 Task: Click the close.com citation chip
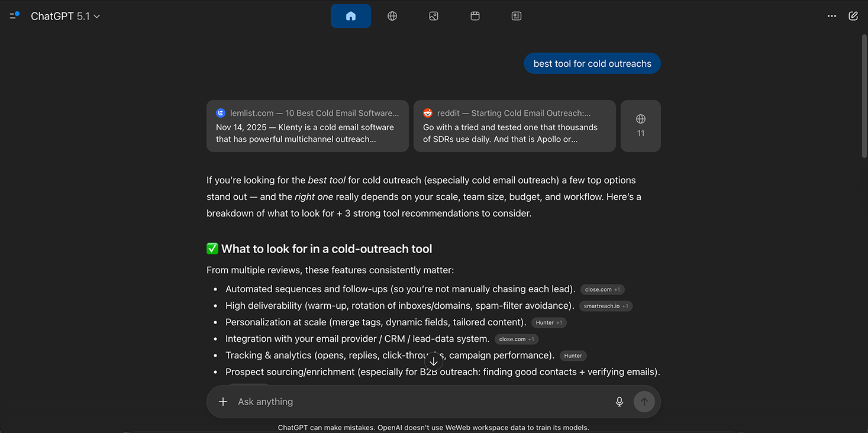602,289
